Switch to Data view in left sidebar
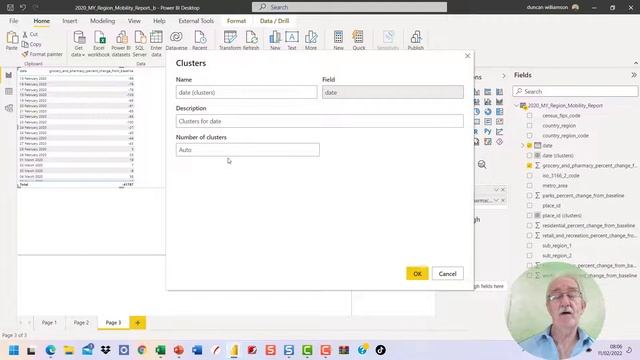 9,91
